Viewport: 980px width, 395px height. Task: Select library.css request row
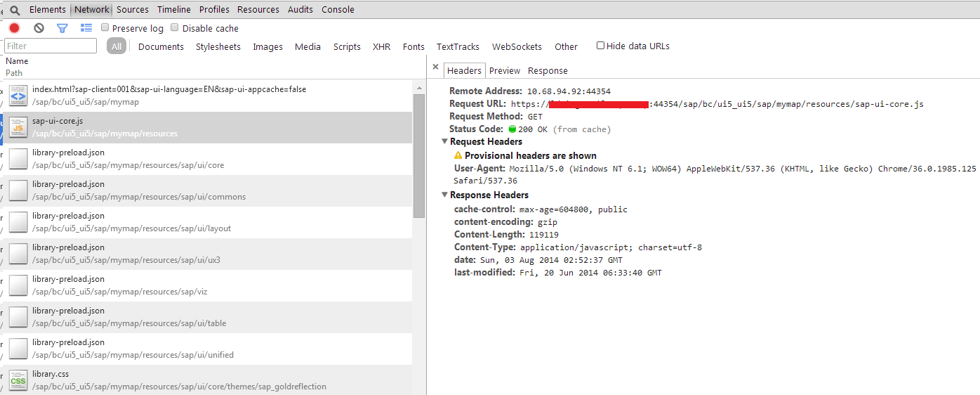pyautogui.click(x=208, y=380)
